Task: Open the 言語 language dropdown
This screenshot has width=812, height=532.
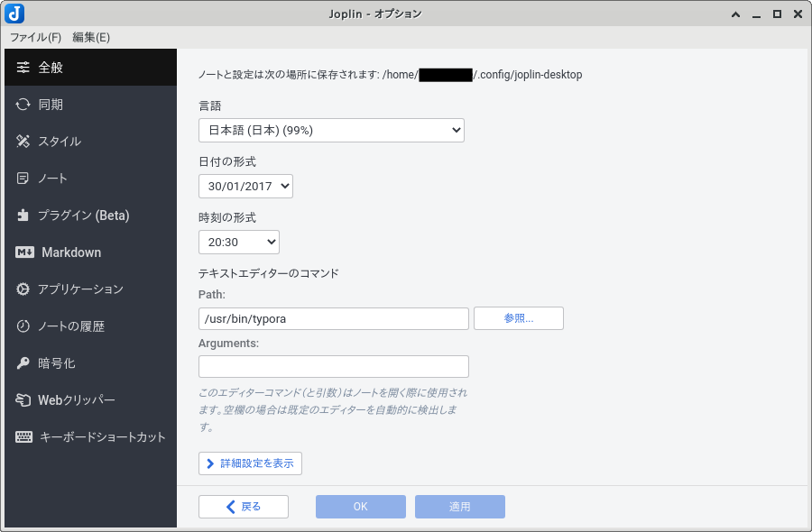Action: 331,131
